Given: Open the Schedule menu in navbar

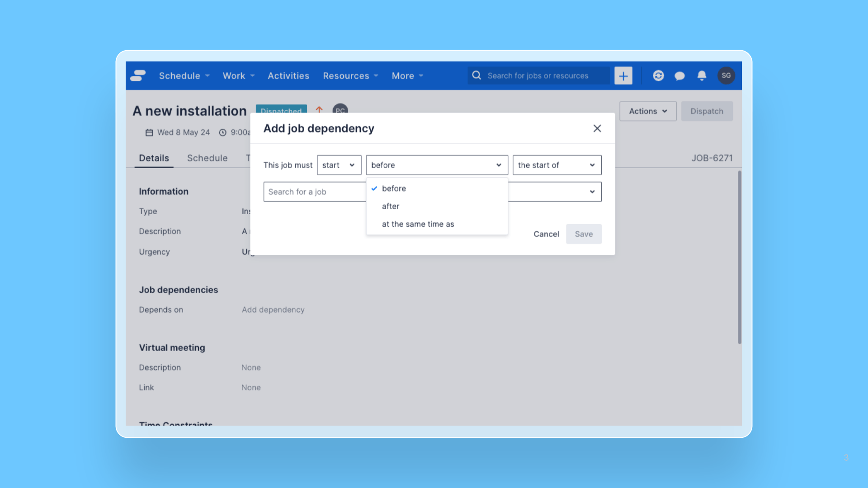Looking at the screenshot, I should pyautogui.click(x=184, y=76).
